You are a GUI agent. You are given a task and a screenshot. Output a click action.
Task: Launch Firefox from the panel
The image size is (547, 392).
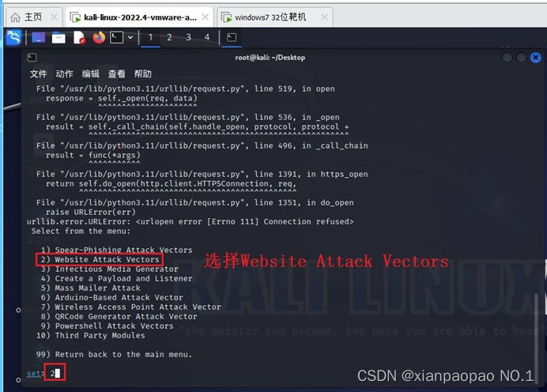coord(99,37)
